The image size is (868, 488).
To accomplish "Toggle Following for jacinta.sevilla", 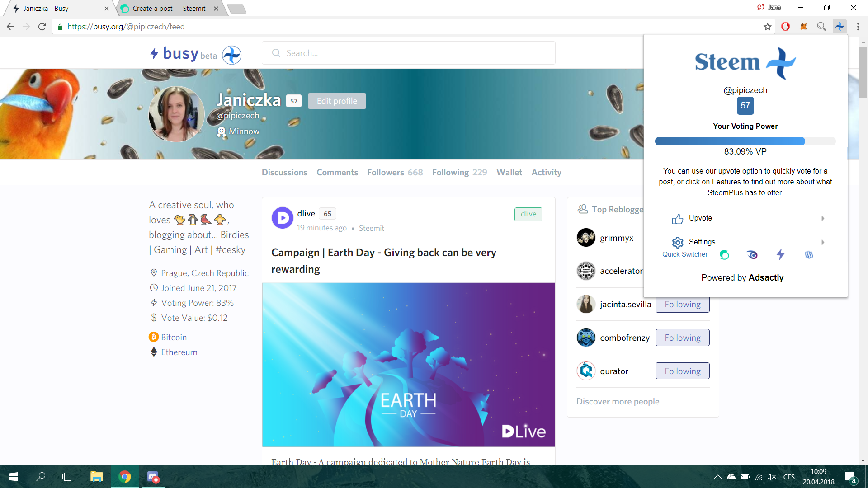I will tap(682, 305).
